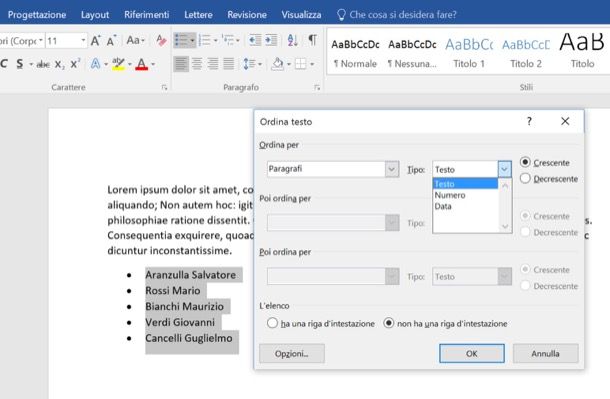Expand the borders dropdown arrow
The height and width of the screenshot is (399, 610).
pos(312,64)
